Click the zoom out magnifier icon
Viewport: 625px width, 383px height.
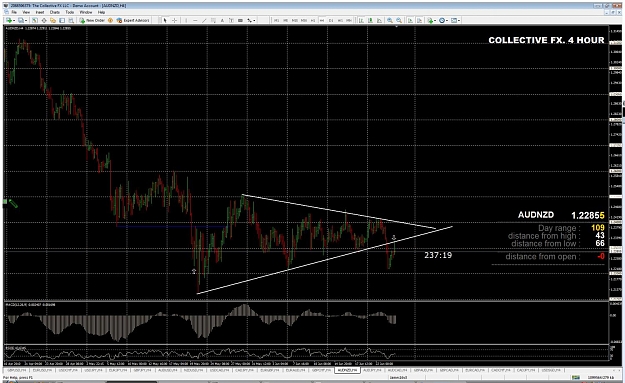click(x=399, y=20)
